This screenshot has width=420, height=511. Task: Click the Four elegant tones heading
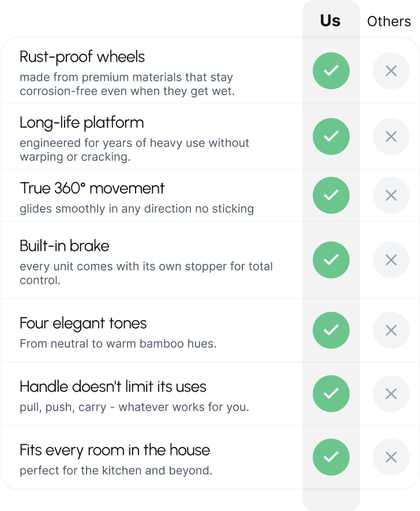[83, 323]
